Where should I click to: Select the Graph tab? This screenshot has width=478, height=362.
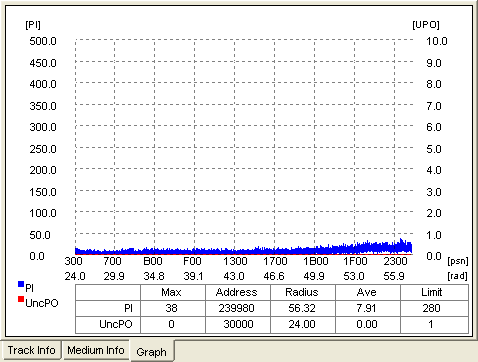point(151,352)
